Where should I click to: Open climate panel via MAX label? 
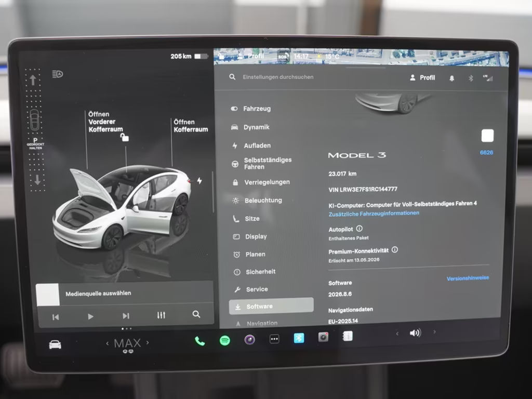[127, 343]
